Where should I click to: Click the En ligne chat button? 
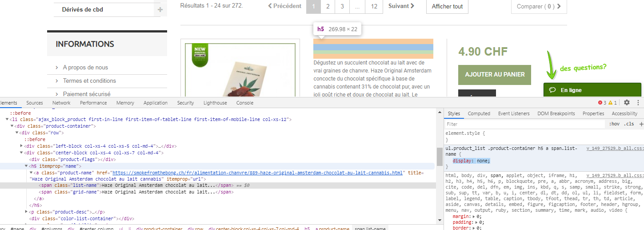tap(592, 90)
